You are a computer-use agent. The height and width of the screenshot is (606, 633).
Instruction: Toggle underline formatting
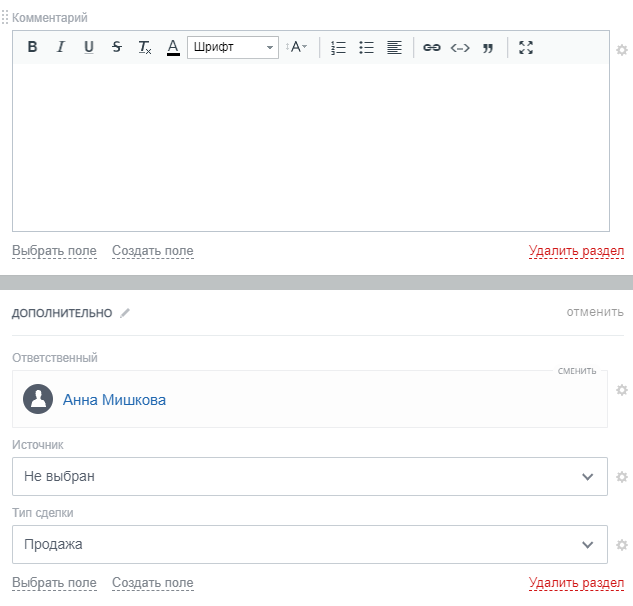(88, 47)
